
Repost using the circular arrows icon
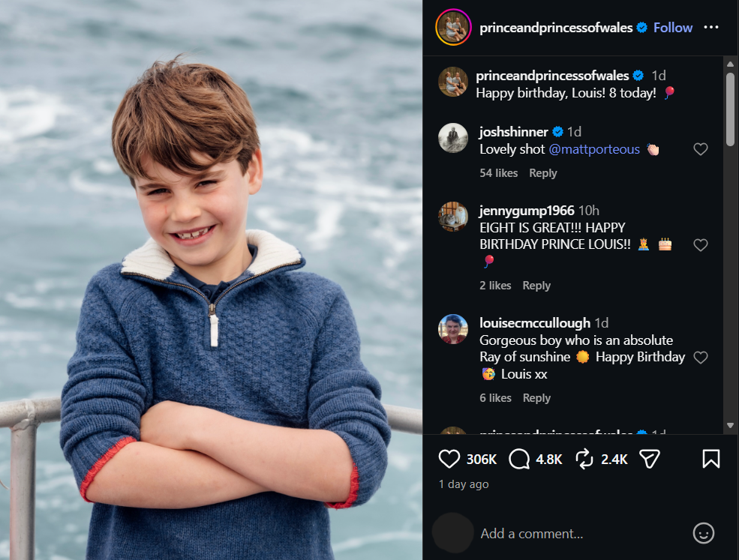click(584, 459)
